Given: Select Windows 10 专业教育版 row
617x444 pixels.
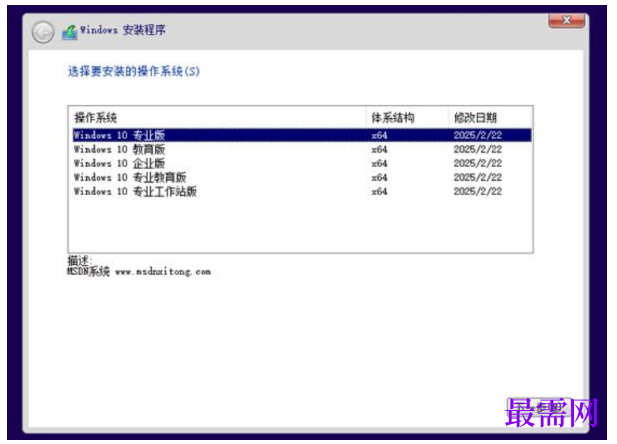Looking at the screenshot, I should (x=302, y=178).
